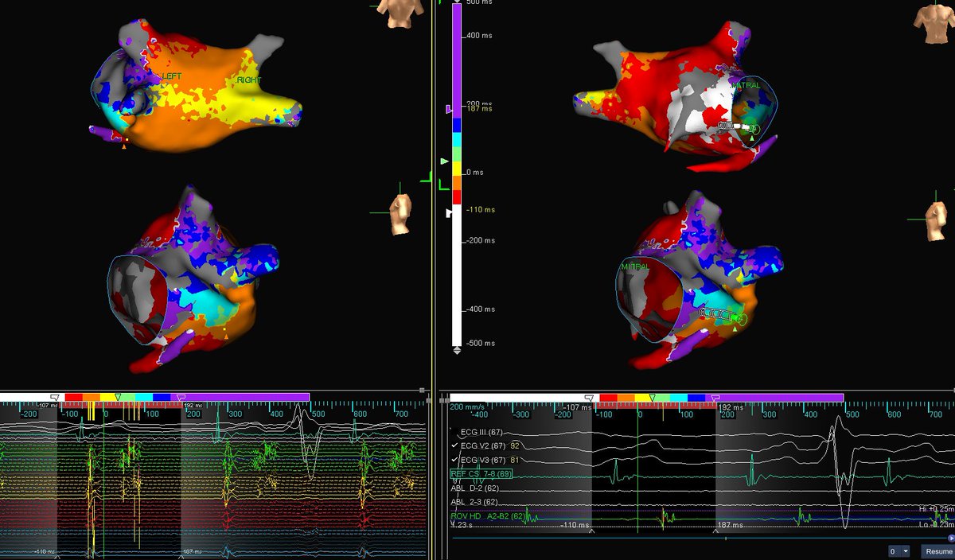Click the Resume button
Viewport: 955px width, 560px height.
pyautogui.click(x=937, y=550)
